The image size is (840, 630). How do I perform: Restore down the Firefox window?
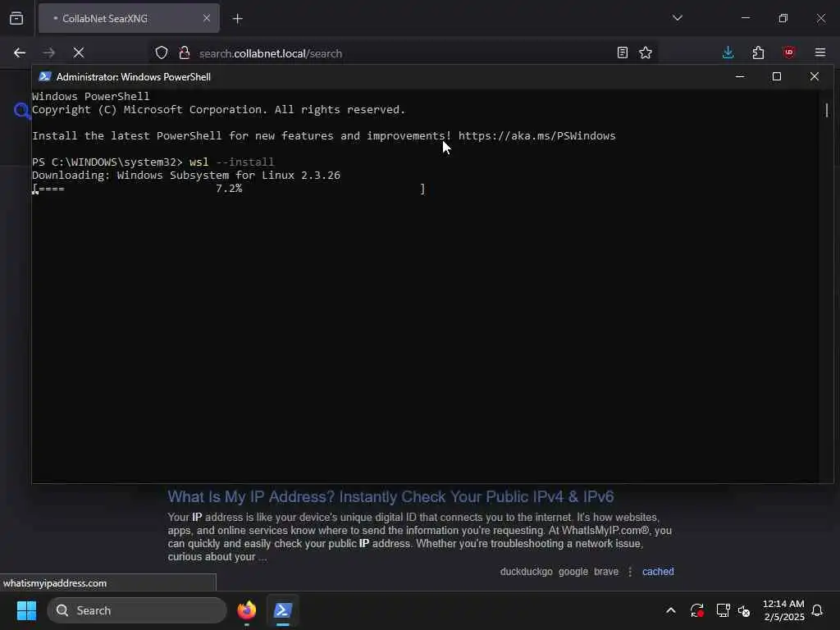pyautogui.click(x=783, y=18)
